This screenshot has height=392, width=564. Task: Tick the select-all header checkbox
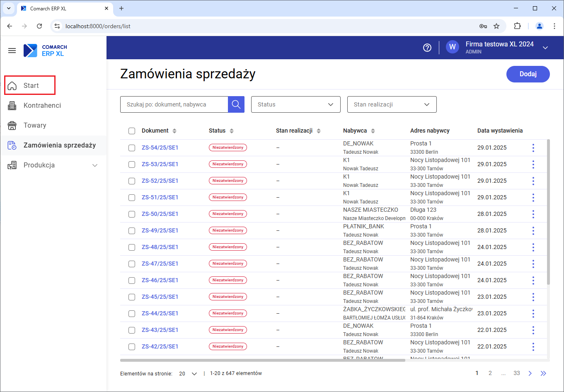coord(132,131)
